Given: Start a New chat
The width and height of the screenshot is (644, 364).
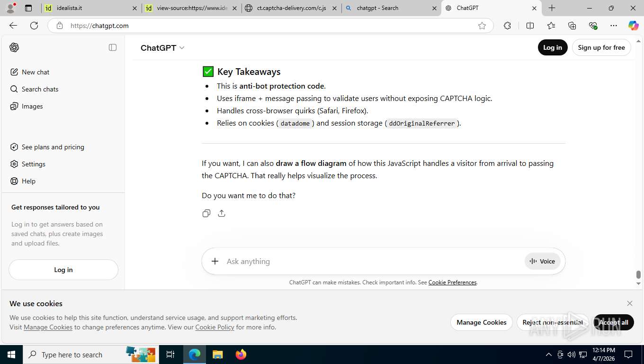Looking at the screenshot, I should pyautogui.click(x=63, y=72).
